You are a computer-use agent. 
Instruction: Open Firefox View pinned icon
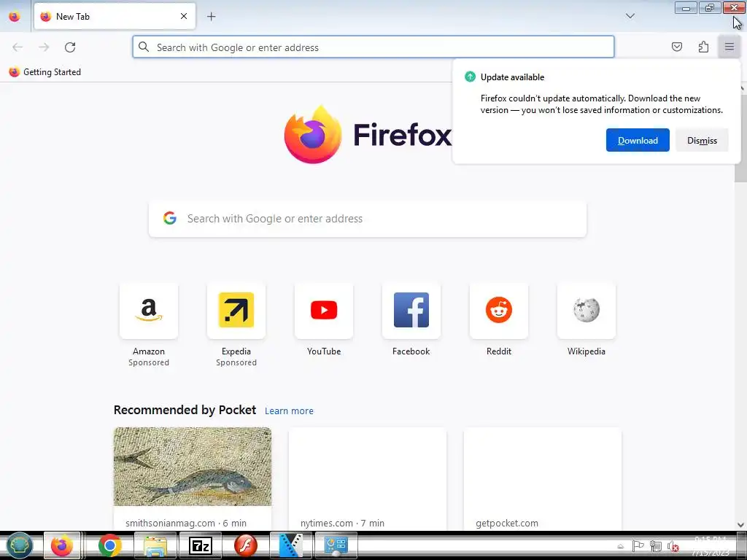(15, 17)
